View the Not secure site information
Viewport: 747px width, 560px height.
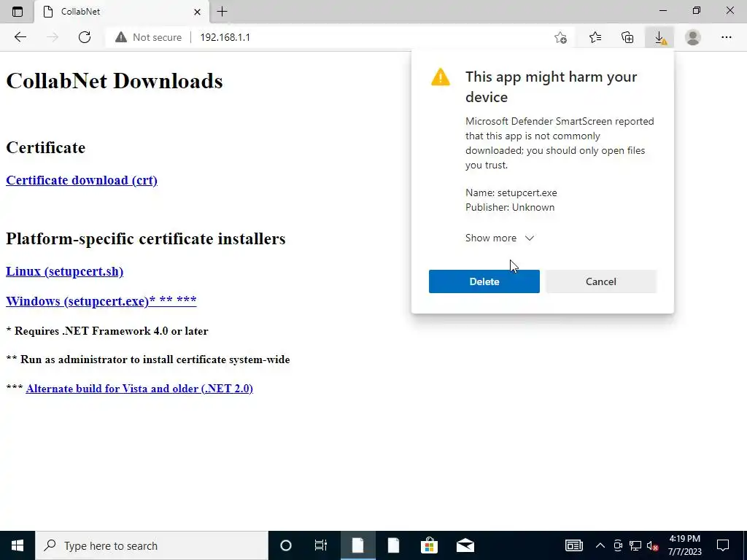(x=148, y=37)
